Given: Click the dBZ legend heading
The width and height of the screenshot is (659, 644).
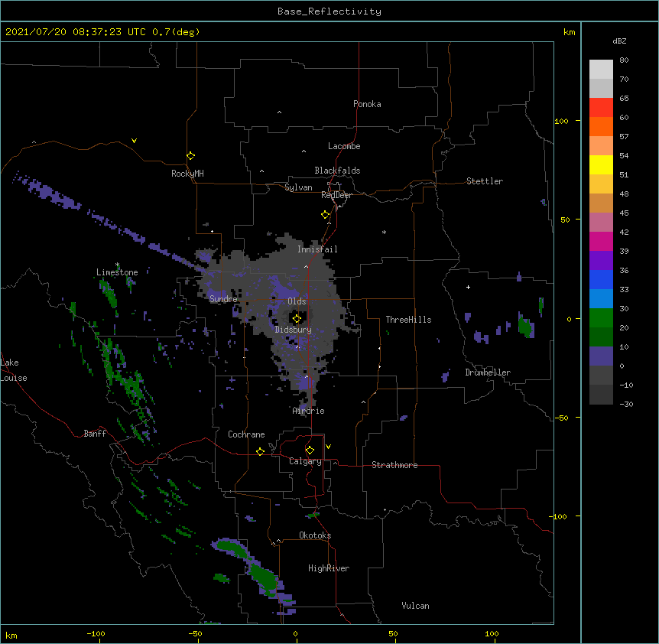Looking at the screenshot, I should click(x=619, y=41).
